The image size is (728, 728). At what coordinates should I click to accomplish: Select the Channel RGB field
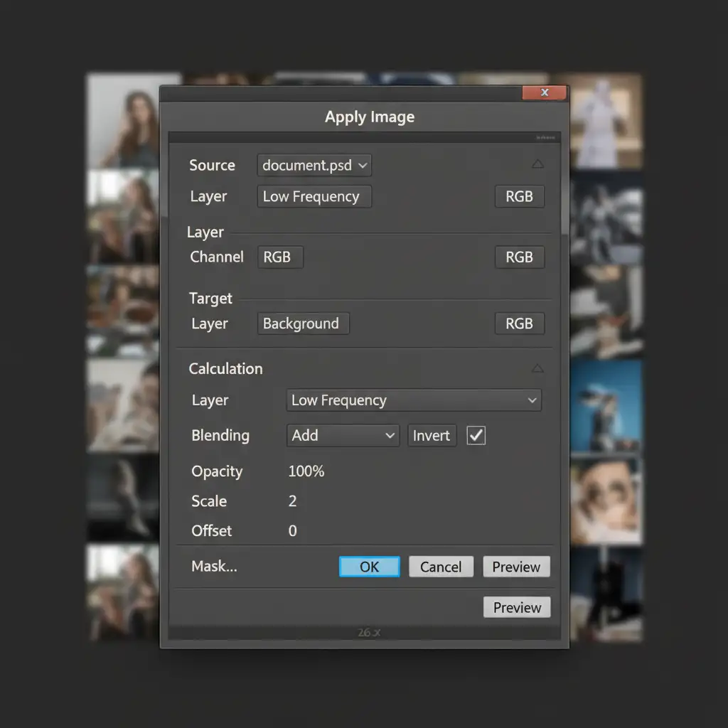[279, 257]
